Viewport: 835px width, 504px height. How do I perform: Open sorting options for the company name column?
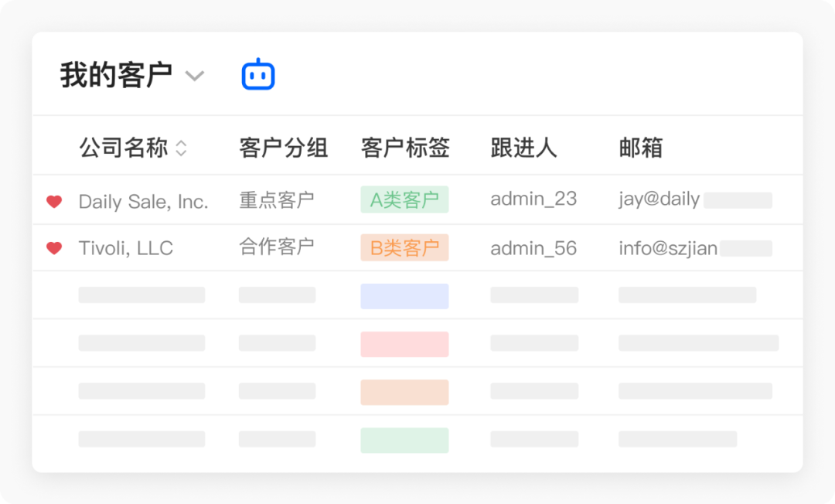(182, 148)
